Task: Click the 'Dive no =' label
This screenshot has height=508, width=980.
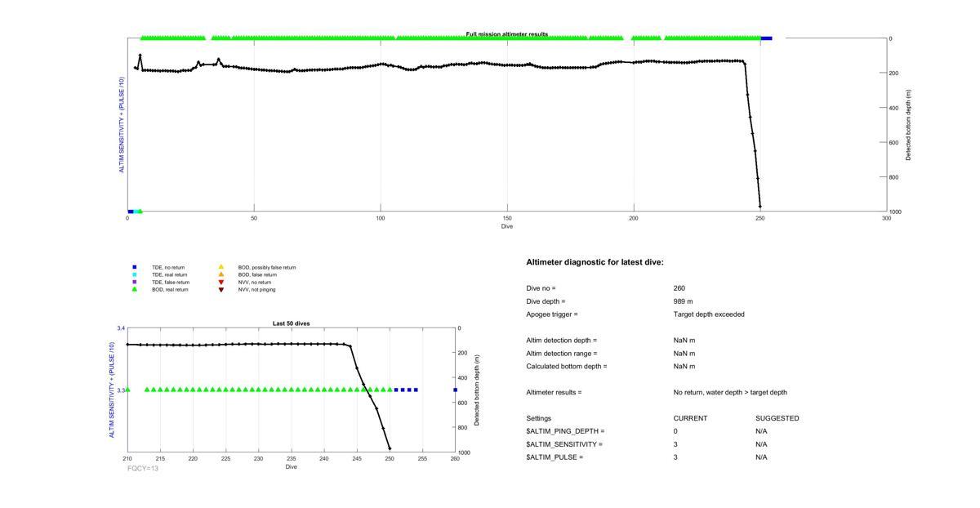Action: (x=541, y=288)
